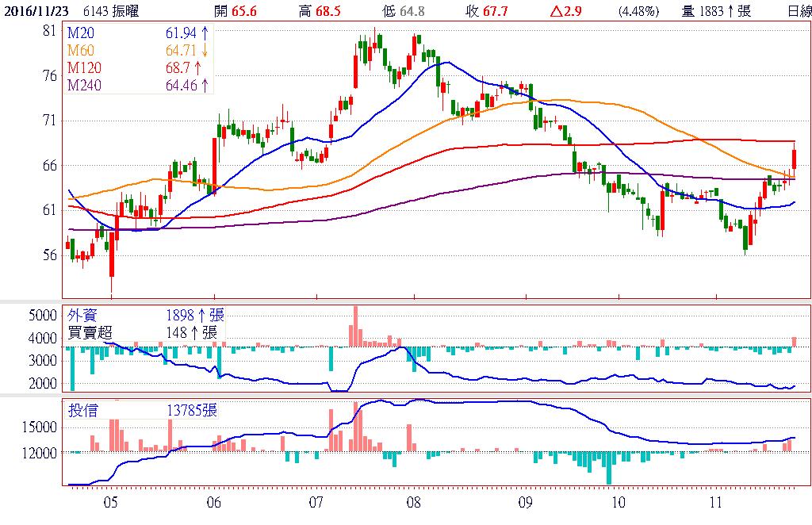
Task: Click the high price 高 68.5
Action: pos(320,11)
